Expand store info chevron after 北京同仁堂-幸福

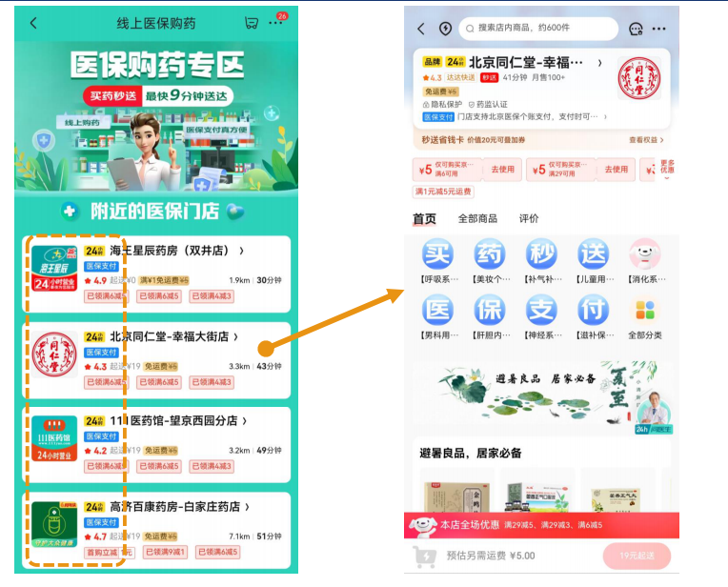click(600, 63)
